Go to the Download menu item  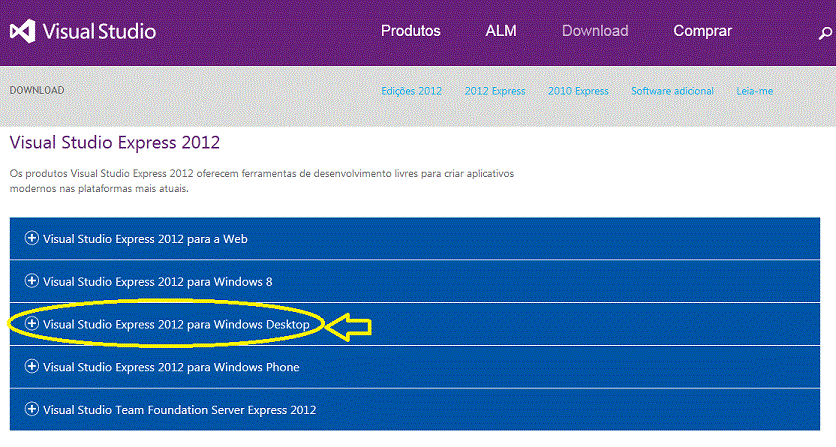[595, 31]
